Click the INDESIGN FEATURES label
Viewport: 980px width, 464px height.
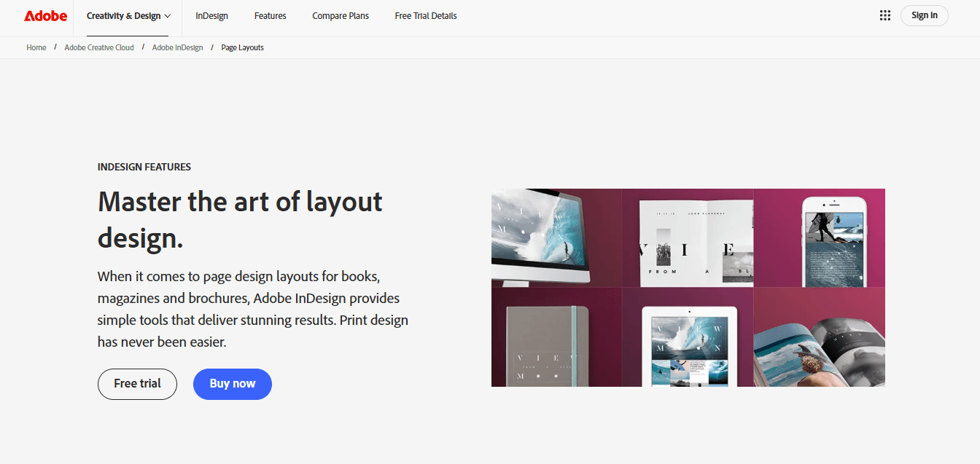pyautogui.click(x=144, y=167)
